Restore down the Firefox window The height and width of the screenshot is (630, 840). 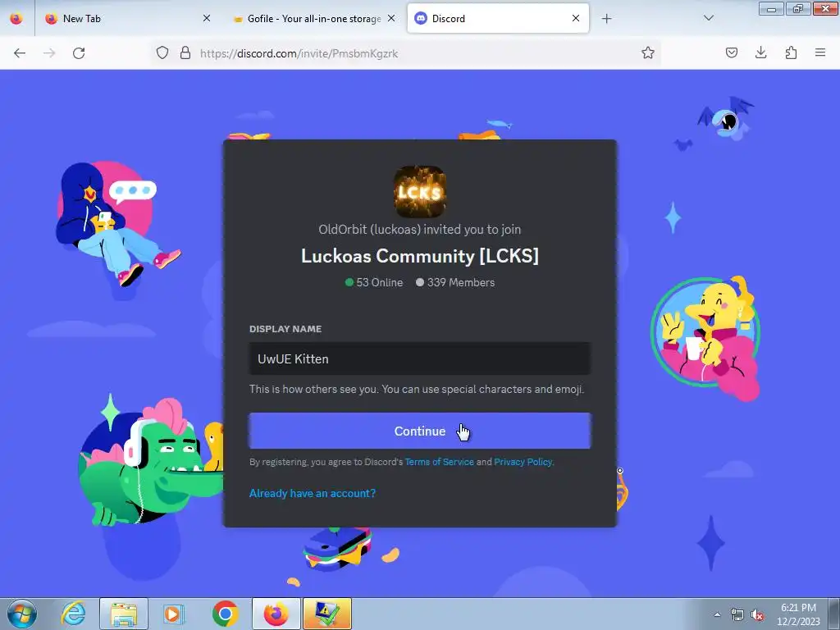798,9
